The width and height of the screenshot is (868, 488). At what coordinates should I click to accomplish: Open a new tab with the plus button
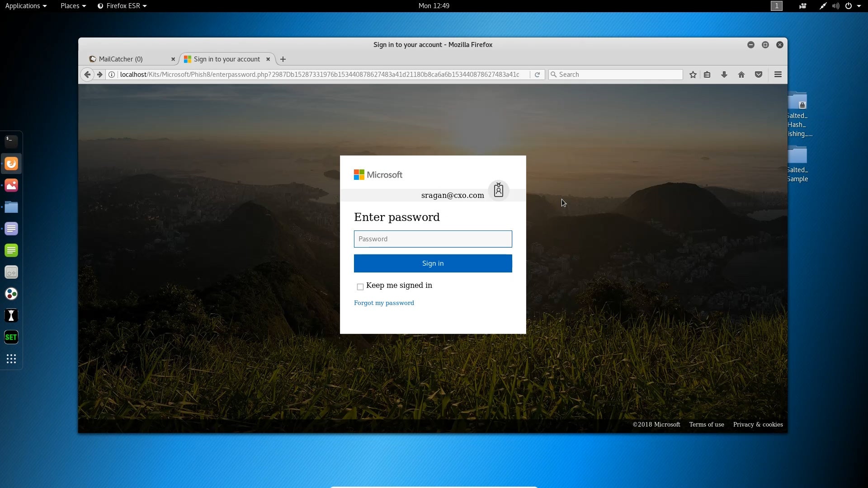pyautogui.click(x=283, y=59)
